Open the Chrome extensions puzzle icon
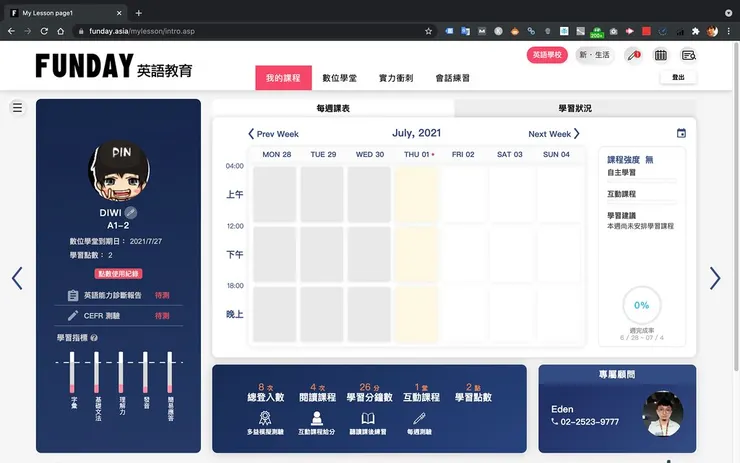This screenshot has height=463, width=740. pos(695,31)
